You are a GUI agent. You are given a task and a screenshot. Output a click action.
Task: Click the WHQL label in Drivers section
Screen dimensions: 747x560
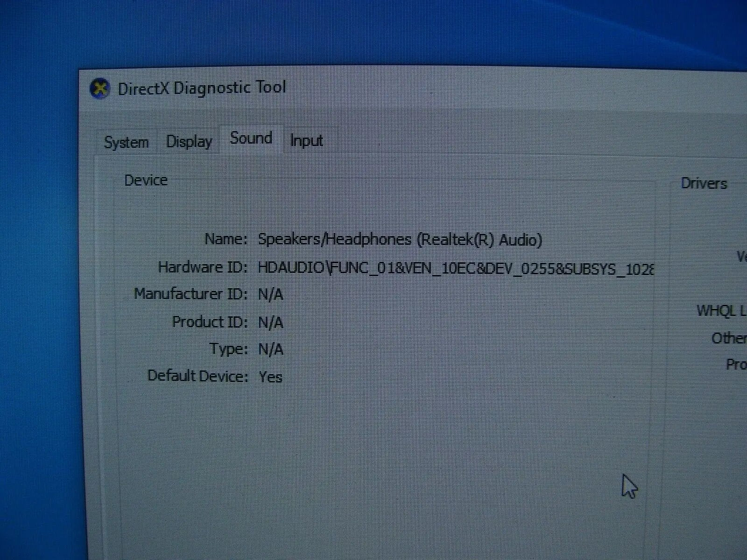721,310
